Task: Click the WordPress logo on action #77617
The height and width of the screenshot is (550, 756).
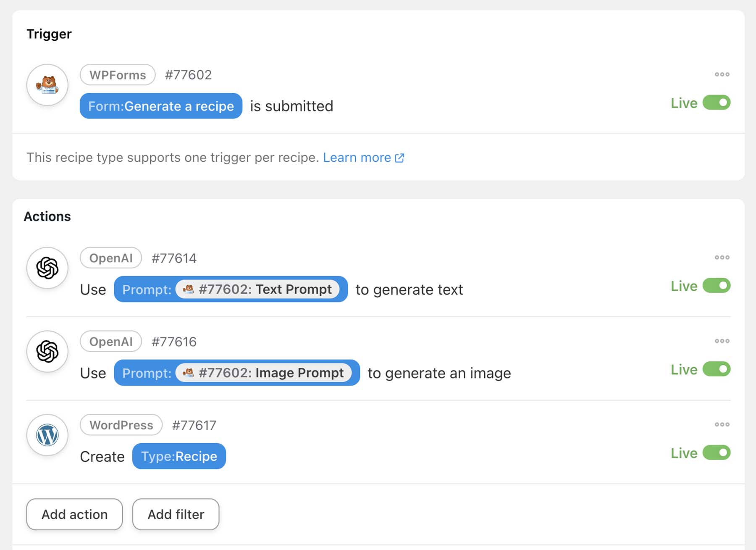Action: (x=47, y=435)
